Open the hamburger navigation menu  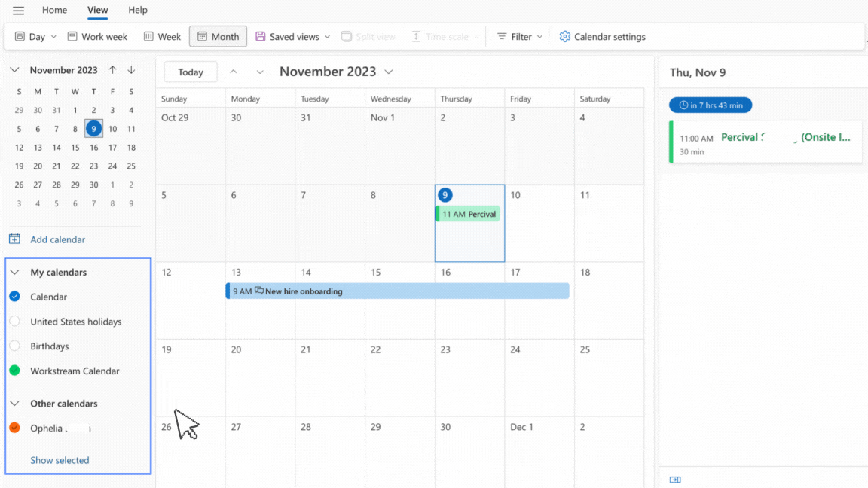click(x=18, y=11)
